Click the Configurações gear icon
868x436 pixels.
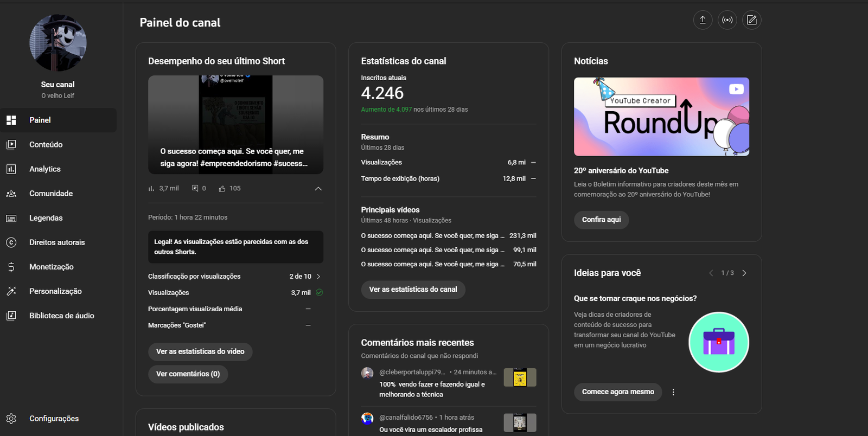click(x=11, y=419)
